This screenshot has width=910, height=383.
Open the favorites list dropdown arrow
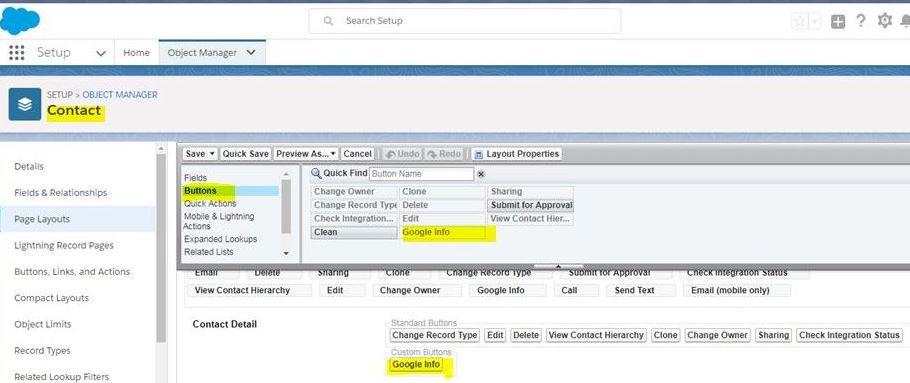pos(815,21)
